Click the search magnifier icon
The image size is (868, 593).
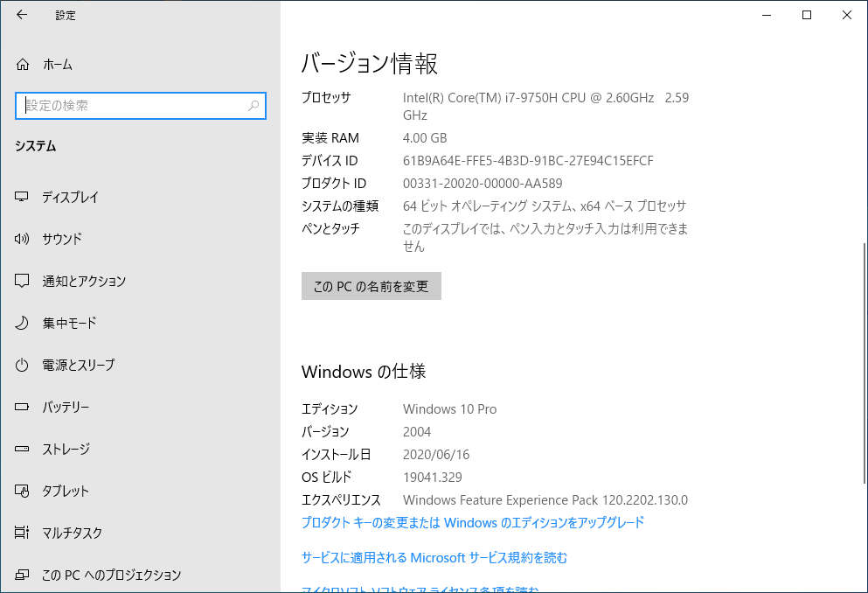253,106
